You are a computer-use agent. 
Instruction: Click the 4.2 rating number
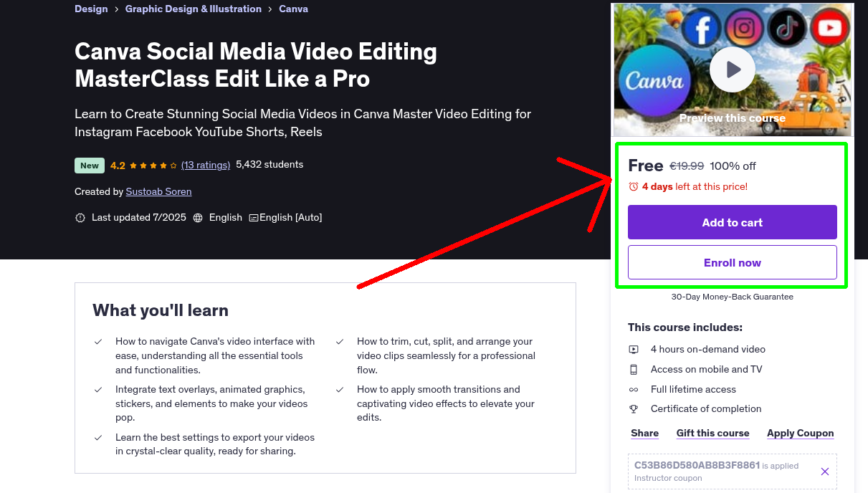[x=118, y=166]
